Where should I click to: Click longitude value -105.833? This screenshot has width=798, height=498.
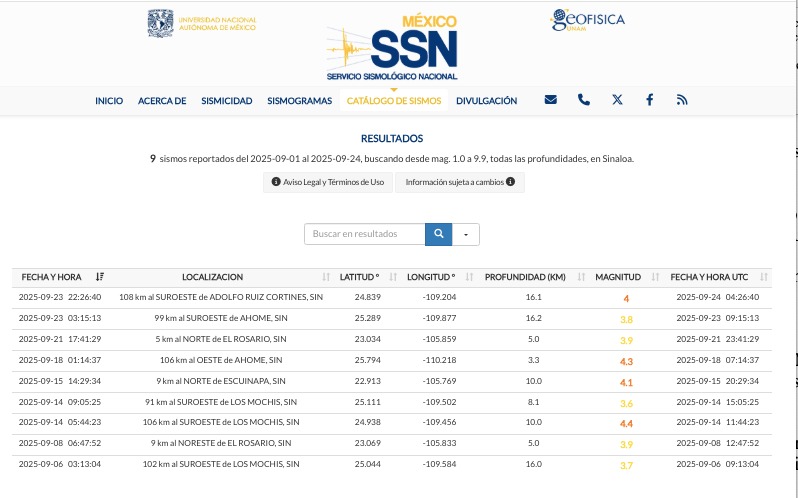pyautogui.click(x=439, y=443)
